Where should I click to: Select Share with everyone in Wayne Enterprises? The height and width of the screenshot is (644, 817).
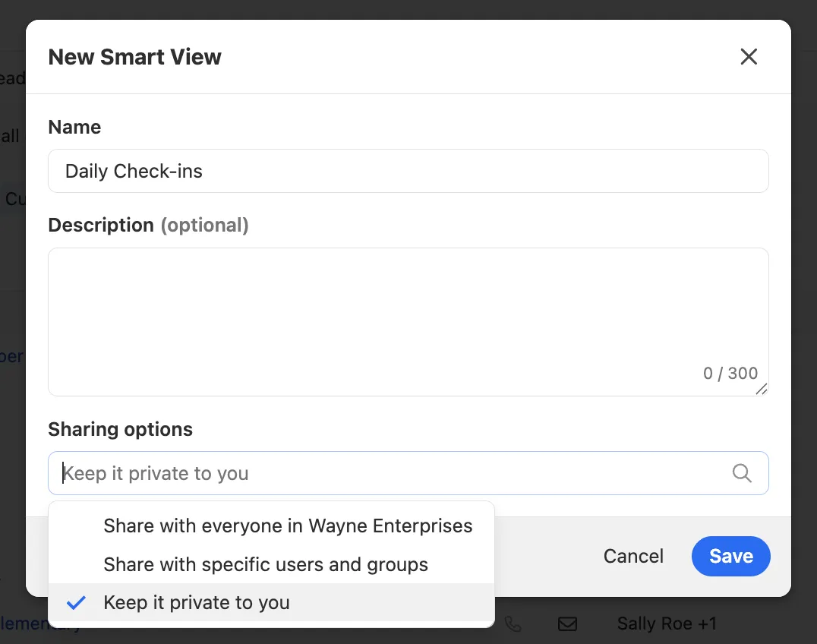[272, 526]
